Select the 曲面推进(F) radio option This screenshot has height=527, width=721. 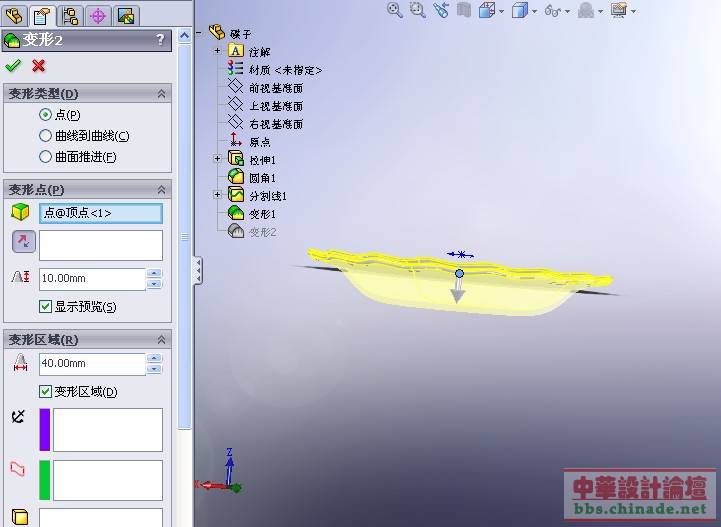[45, 157]
